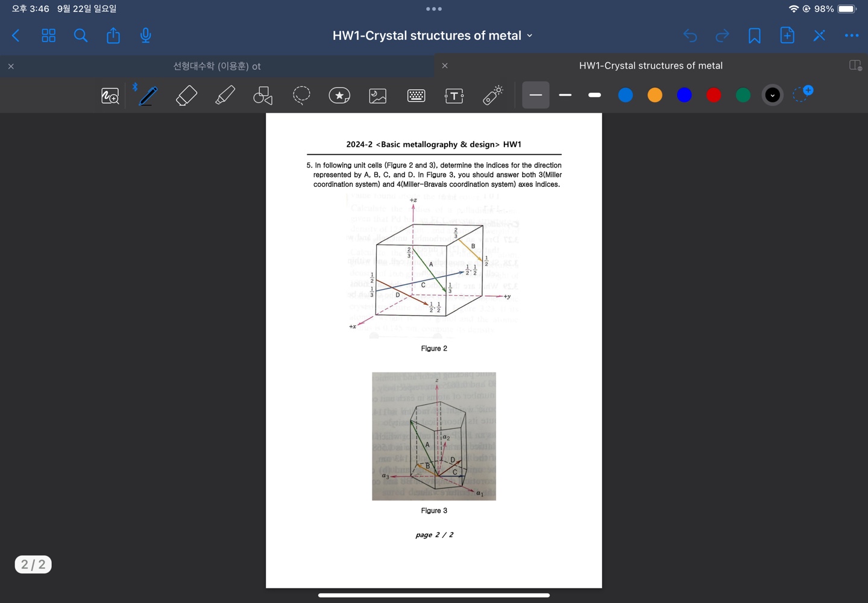Choose the thin stroke width
The height and width of the screenshot is (603, 868).
coord(536,95)
